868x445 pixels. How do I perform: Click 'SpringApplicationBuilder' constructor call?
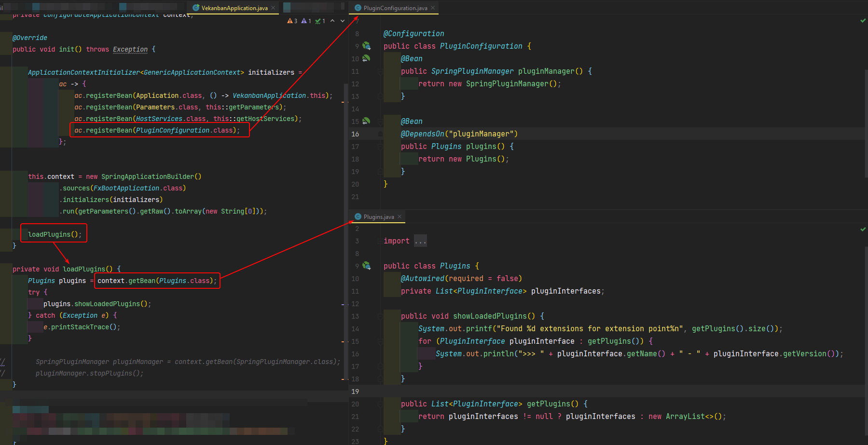point(148,176)
